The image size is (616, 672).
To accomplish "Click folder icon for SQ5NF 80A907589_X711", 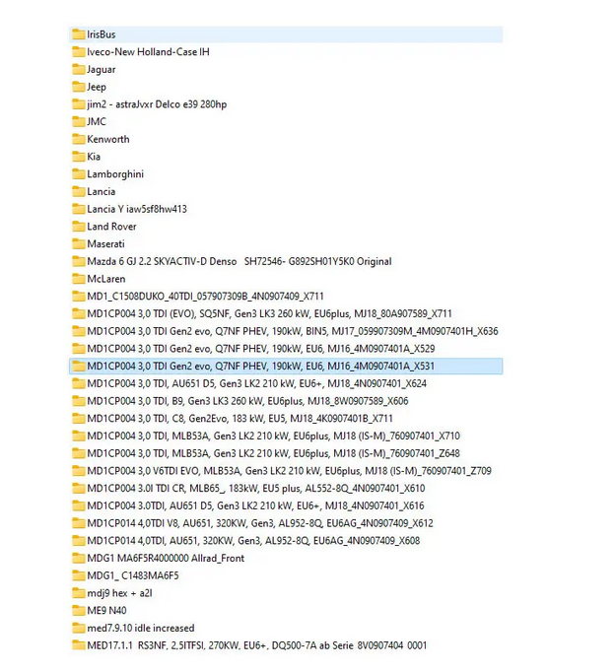I will [79, 313].
